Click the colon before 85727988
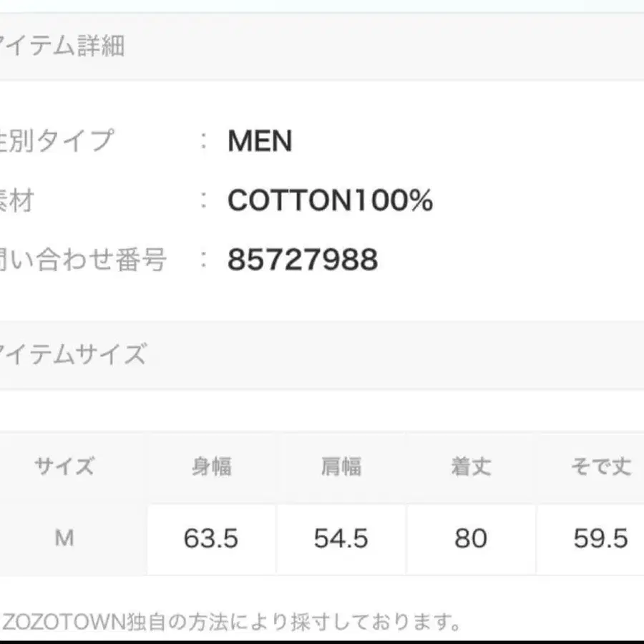Image resolution: width=644 pixels, height=644 pixels. [x=205, y=260]
